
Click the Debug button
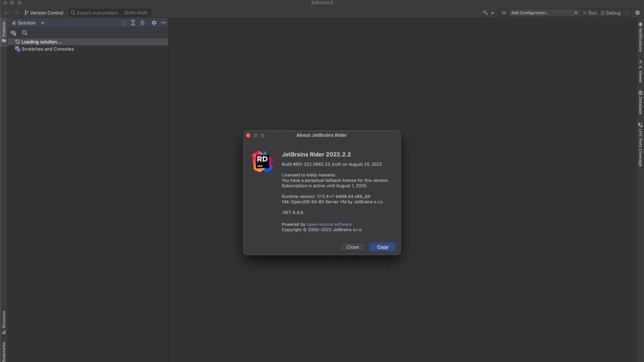click(x=610, y=13)
